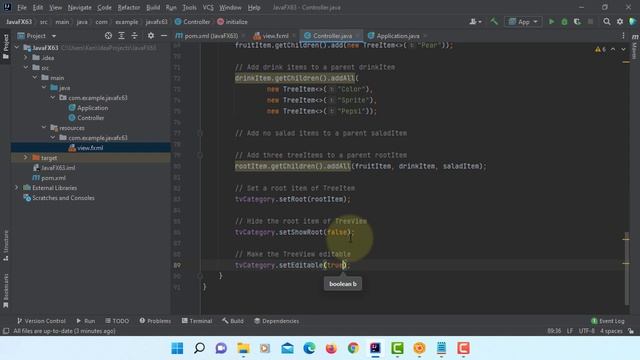The image size is (640, 360).
Task: Collapse the java folder
Action: point(44,87)
